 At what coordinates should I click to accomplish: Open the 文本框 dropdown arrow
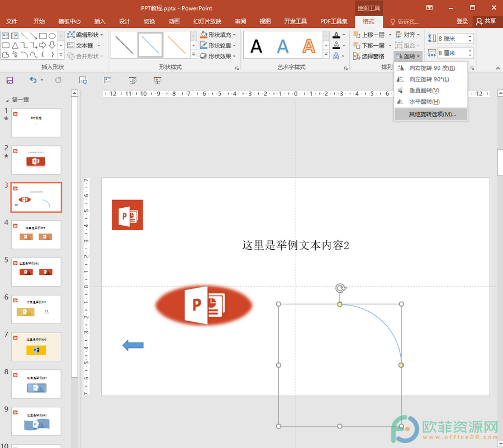[x=99, y=46]
